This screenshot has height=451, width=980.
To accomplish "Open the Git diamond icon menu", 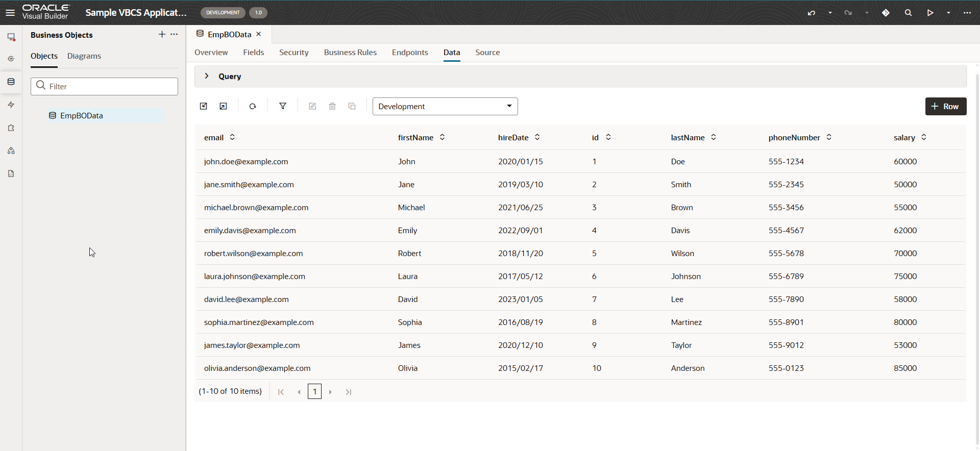I will click(886, 13).
